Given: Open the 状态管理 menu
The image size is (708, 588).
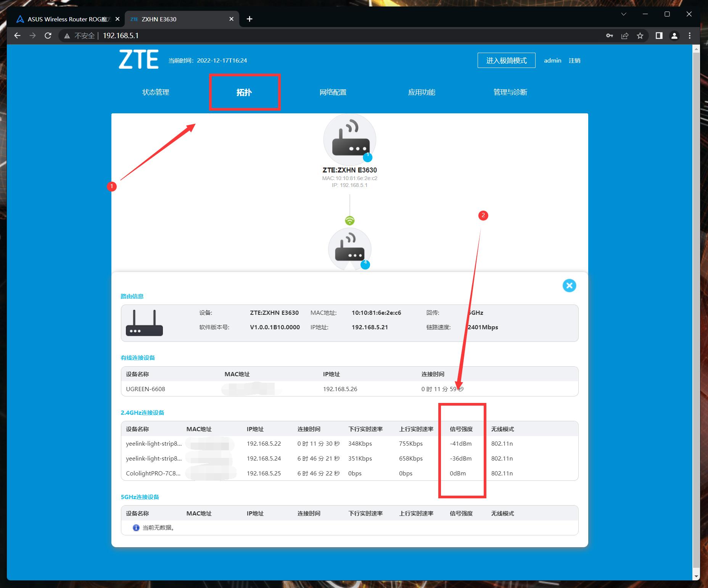Looking at the screenshot, I should coord(156,92).
